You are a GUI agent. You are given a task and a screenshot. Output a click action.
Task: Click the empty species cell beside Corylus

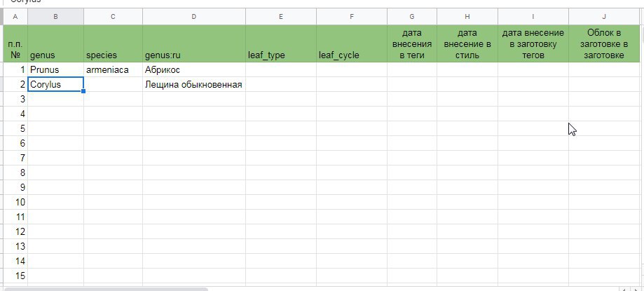[113, 85]
